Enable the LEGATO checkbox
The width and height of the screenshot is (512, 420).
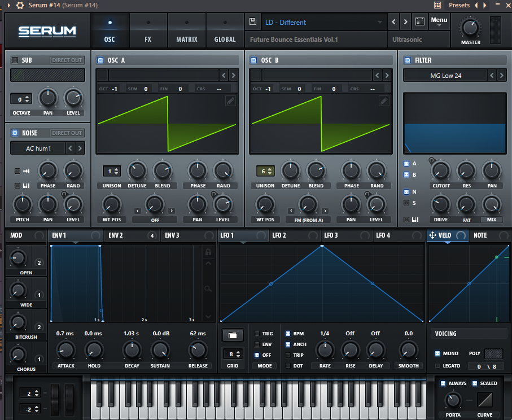[437, 366]
